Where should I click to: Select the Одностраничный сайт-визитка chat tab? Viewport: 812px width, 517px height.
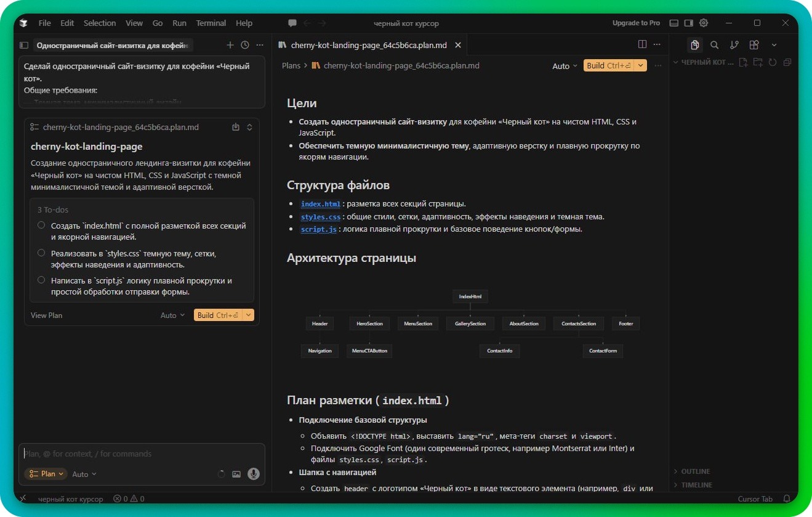click(111, 45)
